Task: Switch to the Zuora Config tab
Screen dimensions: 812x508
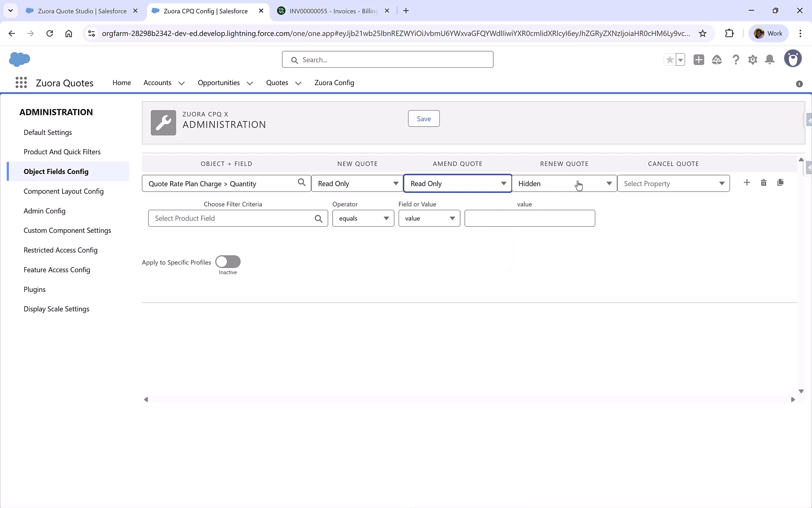Action: click(334, 82)
